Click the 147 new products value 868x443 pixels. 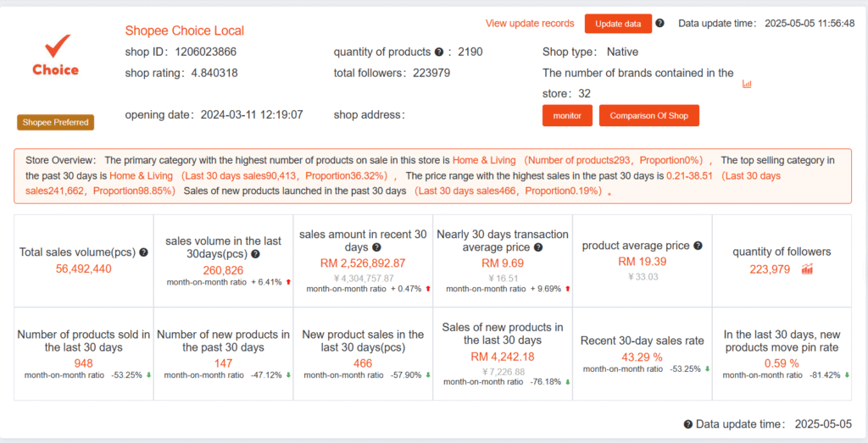(x=223, y=363)
